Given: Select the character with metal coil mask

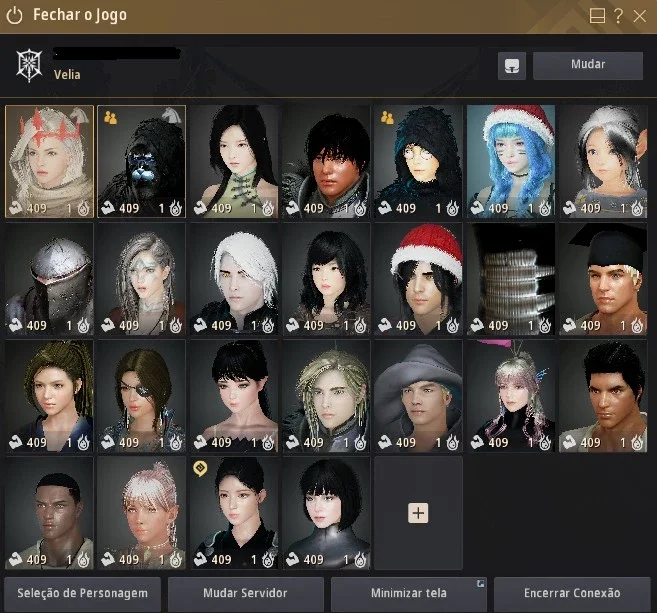Looking at the screenshot, I should [511, 279].
